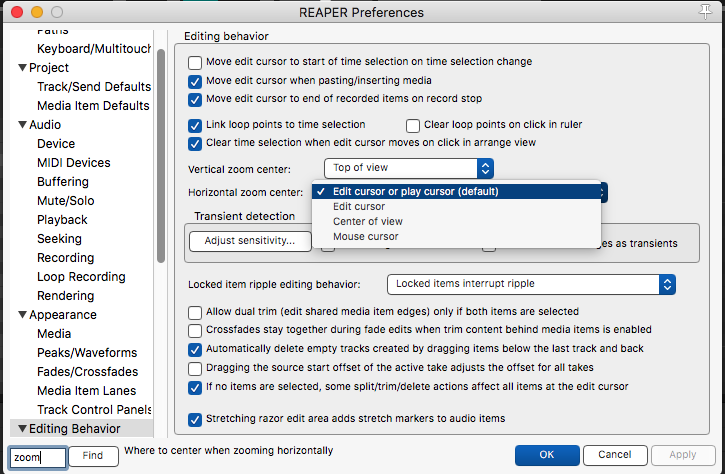This screenshot has height=474, width=725.
Task: Open locked item ripple editing behavior dropdown
Action: [531, 284]
